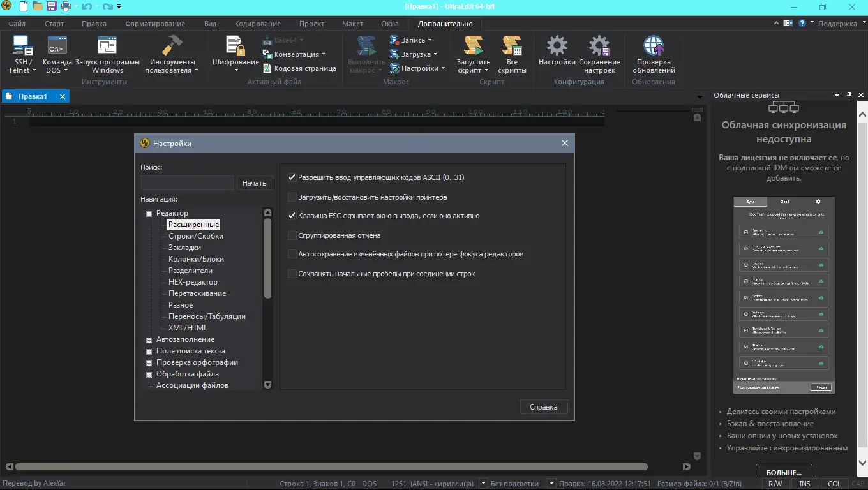Save the file with the floppy icon
This screenshot has width=868, height=490.
tap(52, 7)
